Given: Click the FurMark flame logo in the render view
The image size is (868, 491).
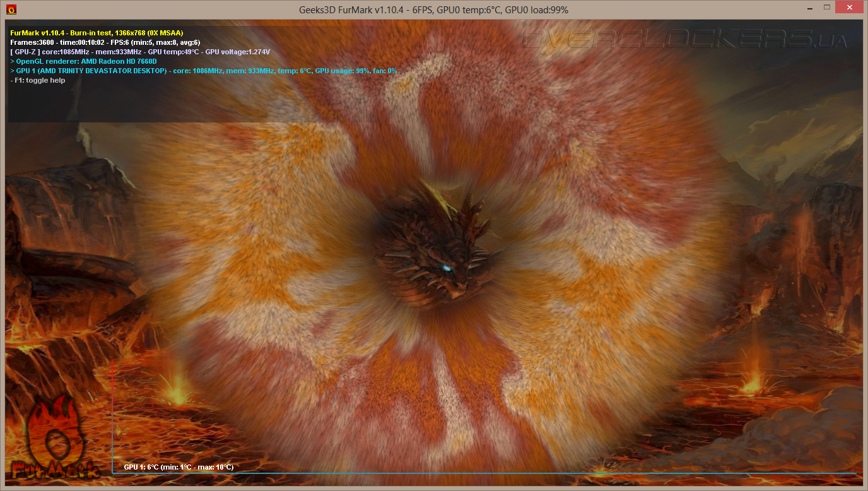Looking at the screenshot, I should click(x=55, y=437).
